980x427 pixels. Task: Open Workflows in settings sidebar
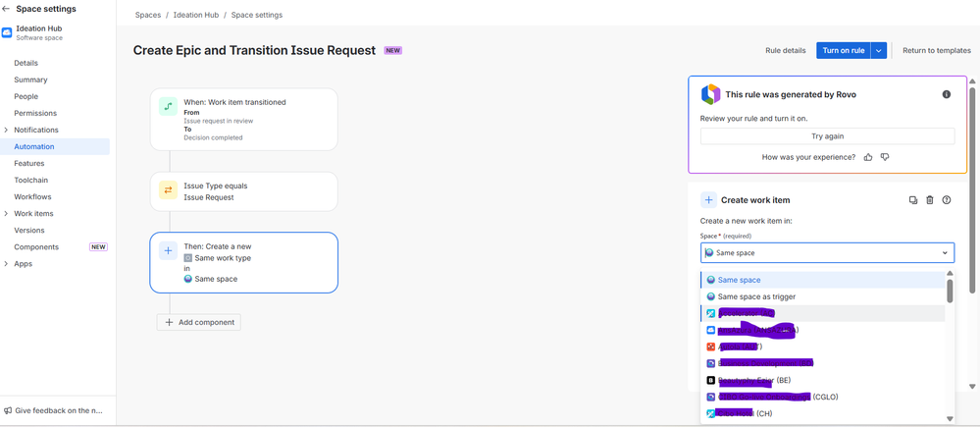pos(33,197)
